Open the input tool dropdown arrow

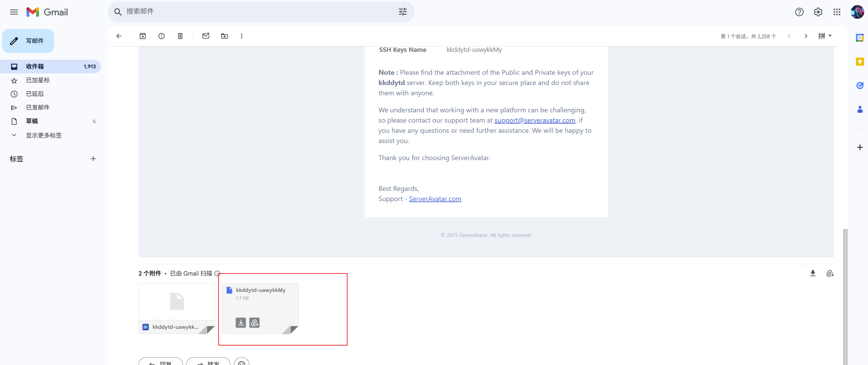pos(830,36)
